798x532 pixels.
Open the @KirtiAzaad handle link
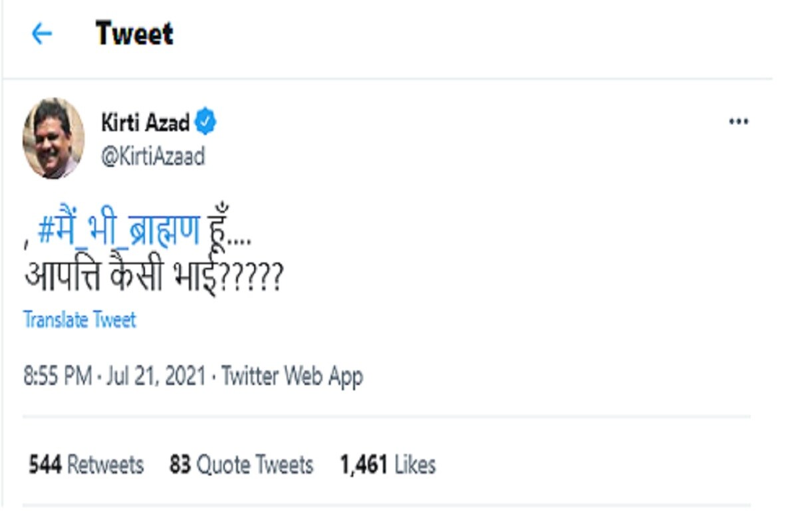[x=153, y=157]
